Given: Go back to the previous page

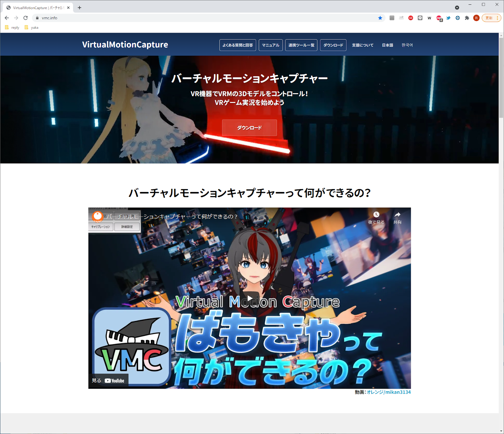Looking at the screenshot, I should pos(7,18).
